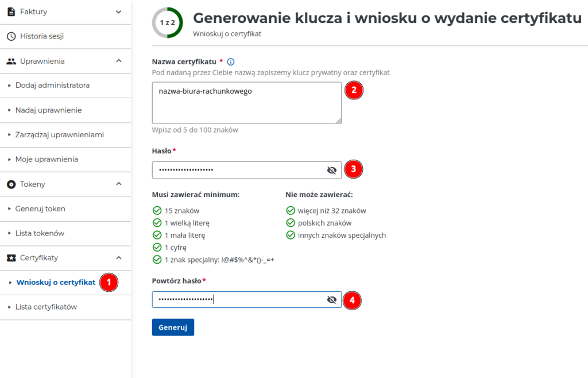Toggle visibility in the Powtórz hasło field
The height and width of the screenshot is (378, 588).
pyautogui.click(x=331, y=300)
